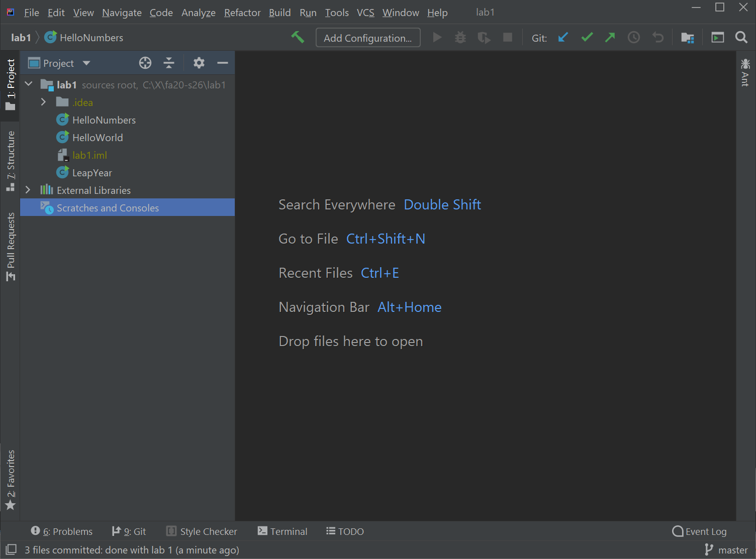This screenshot has width=756, height=559.
Task: Open the Navigate menu
Action: pyautogui.click(x=122, y=13)
